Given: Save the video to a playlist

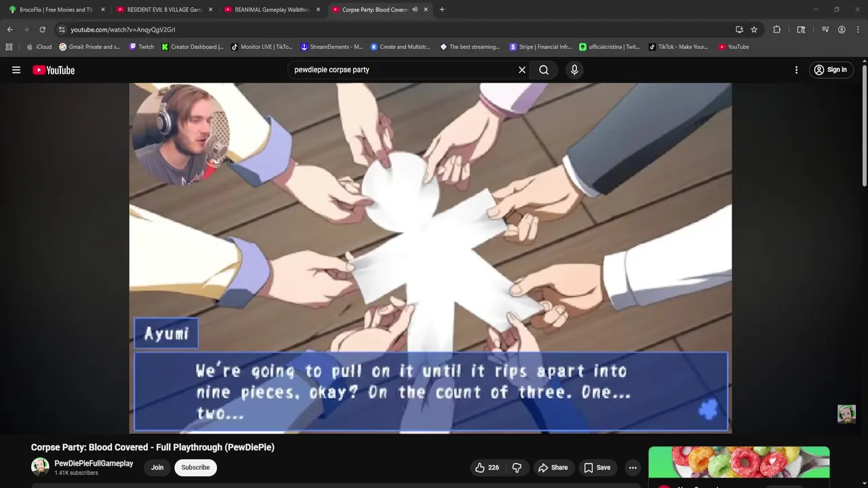Looking at the screenshot, I should click(x=597, y=468).
